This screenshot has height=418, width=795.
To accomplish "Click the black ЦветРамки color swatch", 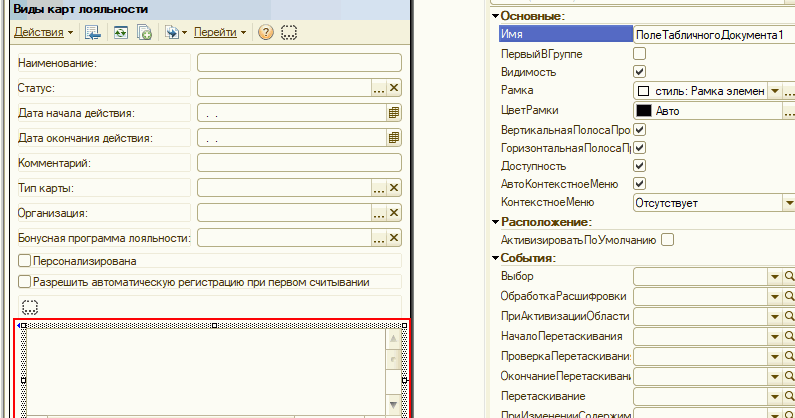I will pos(644,111).
